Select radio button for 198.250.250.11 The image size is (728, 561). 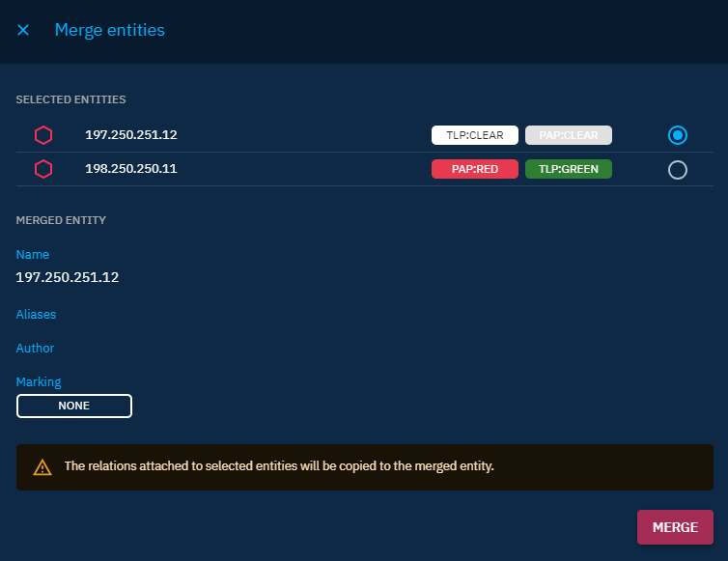click(x=678, y=170)
